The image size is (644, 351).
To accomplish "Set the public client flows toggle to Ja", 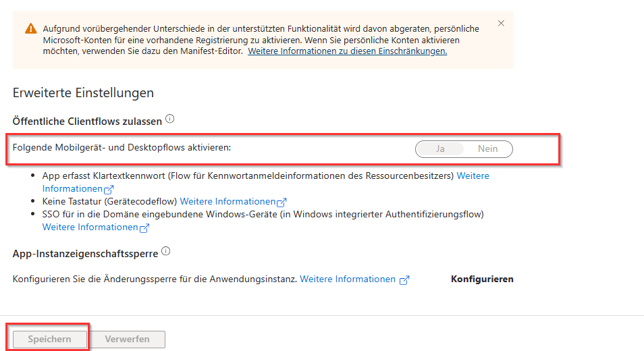I will [440, 149].
